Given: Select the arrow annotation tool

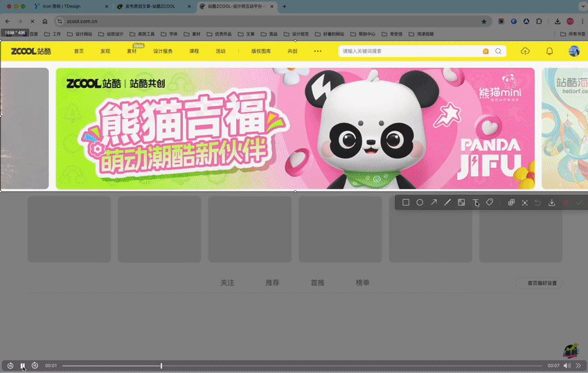Looking at the screenshot, I should [x=434, y=202].
